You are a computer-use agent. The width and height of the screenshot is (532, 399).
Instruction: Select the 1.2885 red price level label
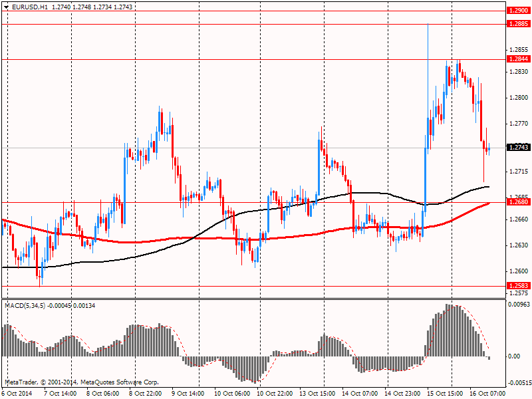pos(519,24)
